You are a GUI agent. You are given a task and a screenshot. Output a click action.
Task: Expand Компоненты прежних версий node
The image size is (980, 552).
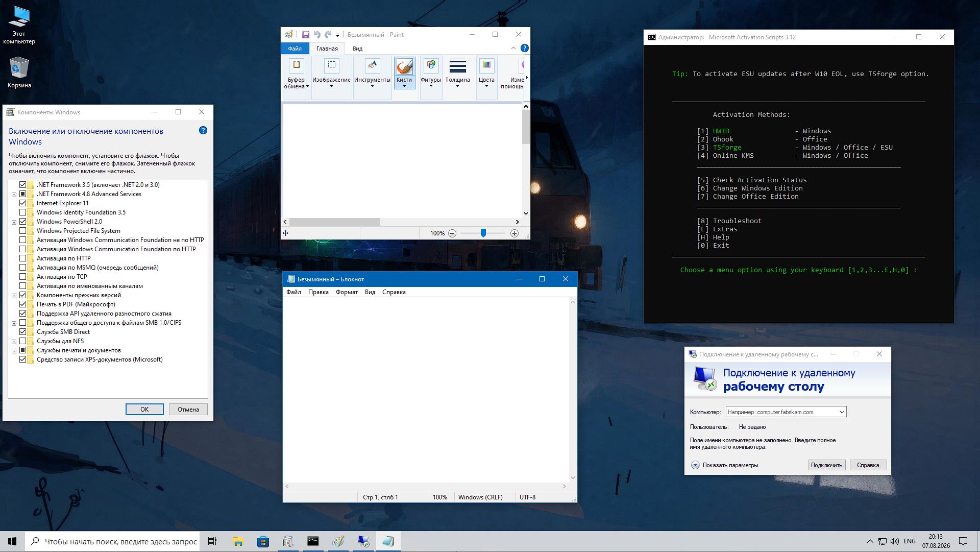tap(14, 296)
